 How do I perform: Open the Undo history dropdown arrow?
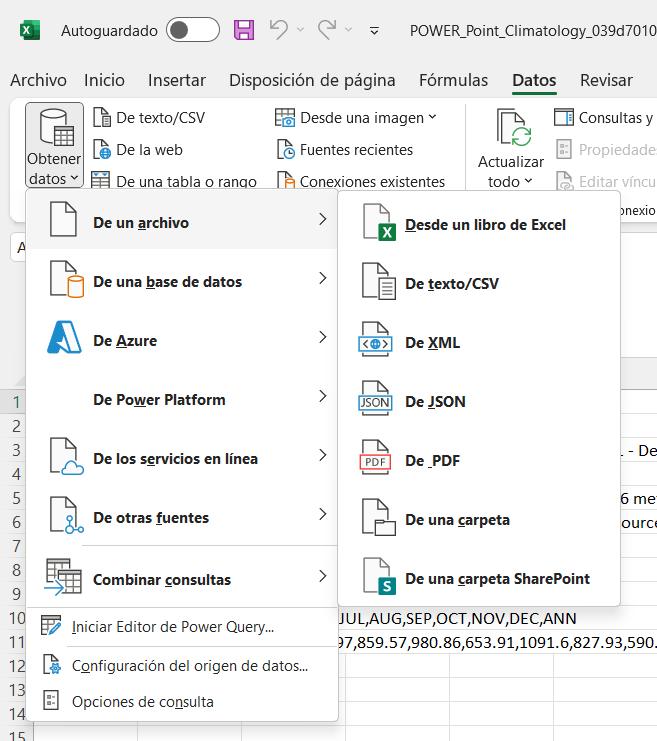[x=300, y=30]
